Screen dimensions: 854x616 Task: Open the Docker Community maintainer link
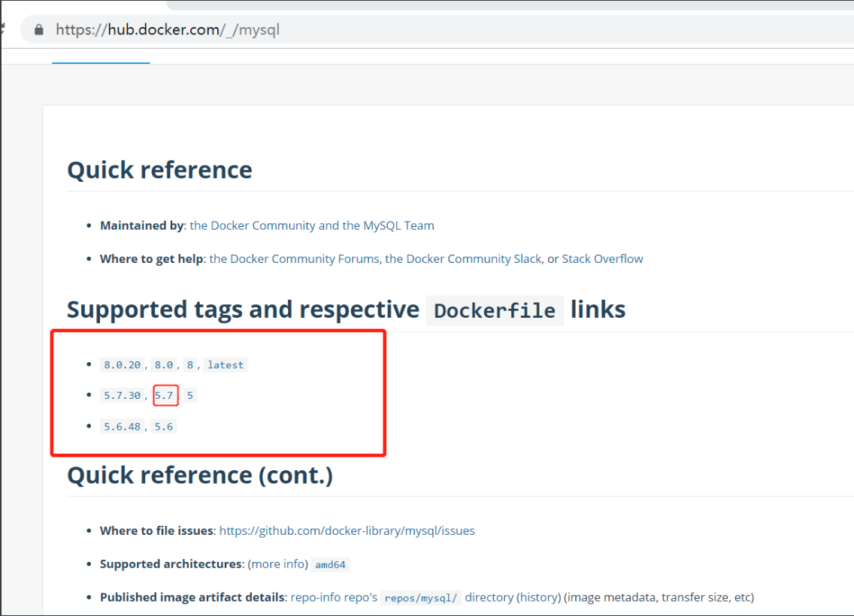coord(312,225)
